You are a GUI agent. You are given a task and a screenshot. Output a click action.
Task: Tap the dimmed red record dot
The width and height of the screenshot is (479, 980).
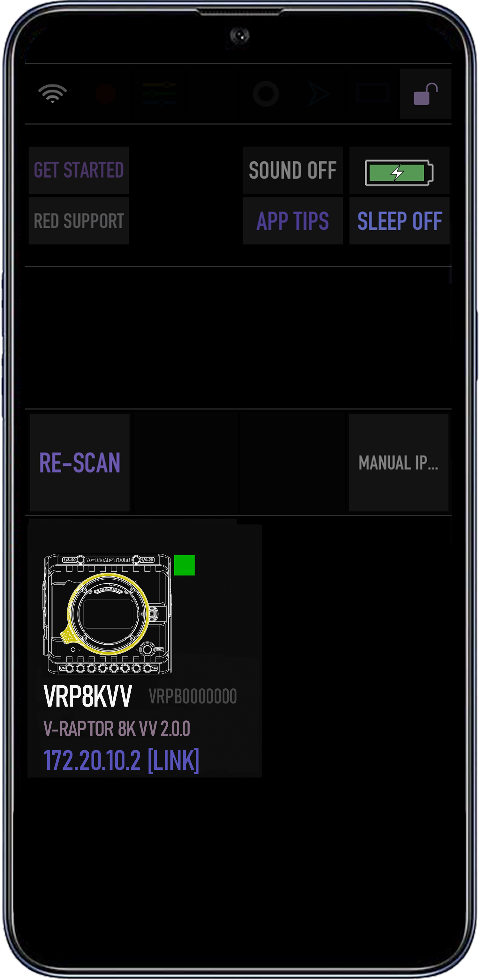coord(106,93)
